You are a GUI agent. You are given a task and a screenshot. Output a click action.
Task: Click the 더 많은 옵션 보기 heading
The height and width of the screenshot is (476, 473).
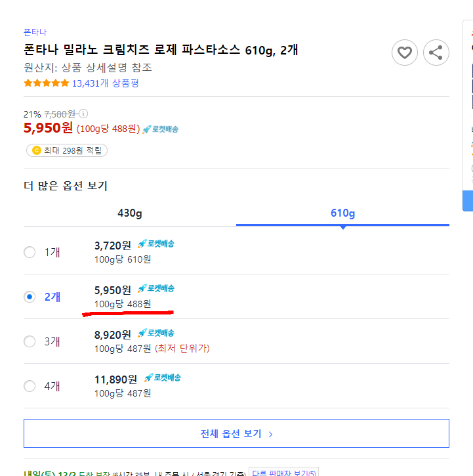click(66, 186)
